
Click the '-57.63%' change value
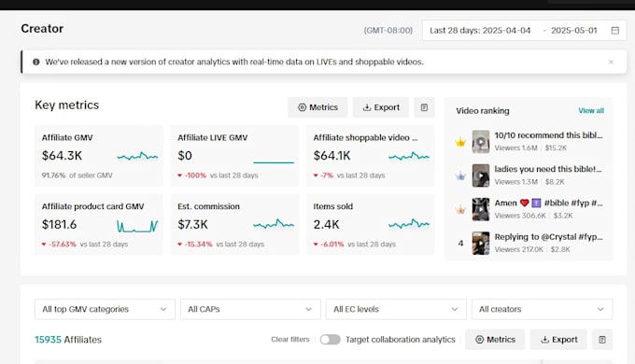point(62,245)
